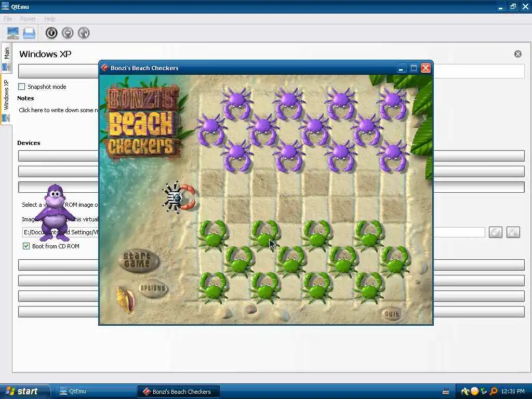The height and width of the screenshot is (399, 532).
Task: Switch to the Main vertical tab
Action: click(x=6, y=57)
